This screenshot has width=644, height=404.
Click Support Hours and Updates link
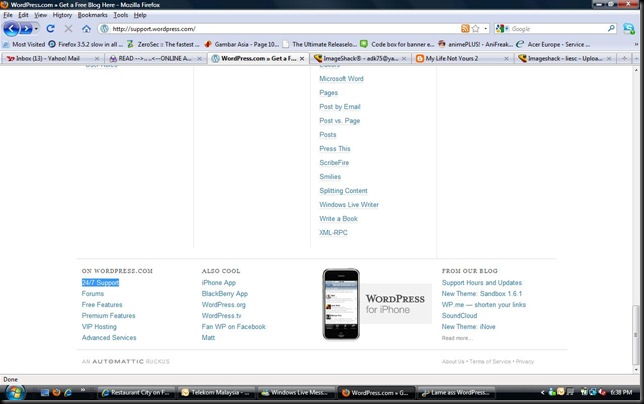[x=482, y=282]
